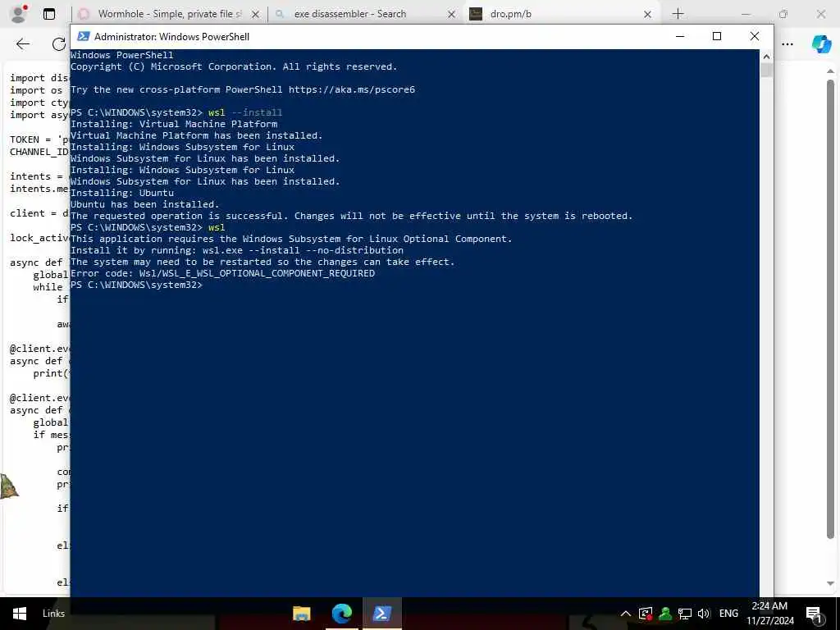840x630 pixels.
Task: Click 'Install it by running: wsl.exe' line
Action: [x=237, y=251]
